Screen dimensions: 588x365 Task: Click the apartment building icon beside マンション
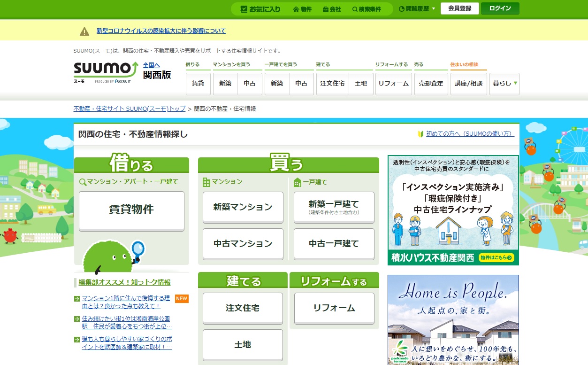click(206, 182)
